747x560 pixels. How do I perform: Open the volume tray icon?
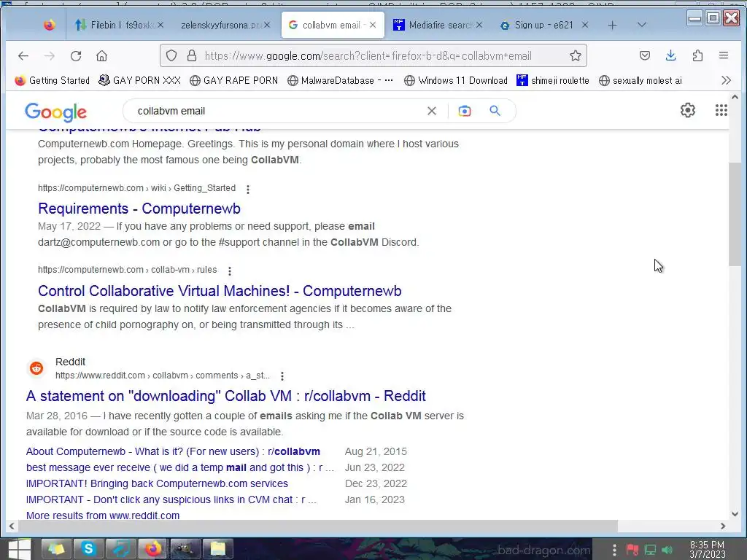(x=667, y=551)
